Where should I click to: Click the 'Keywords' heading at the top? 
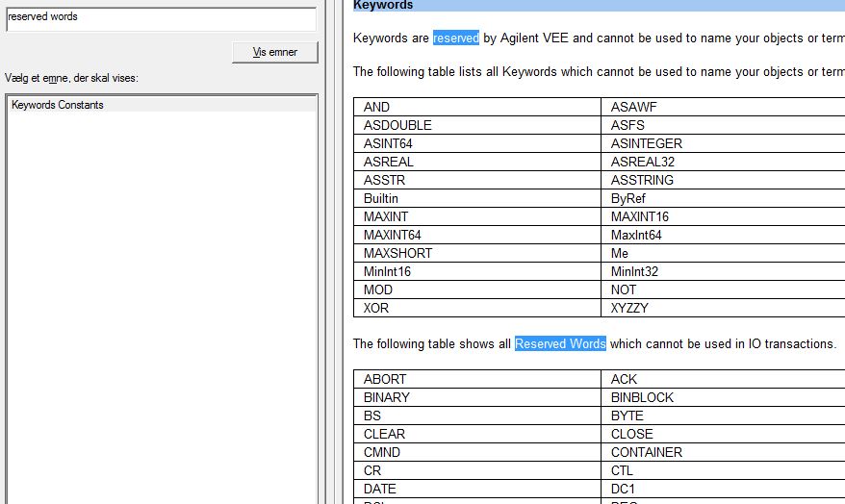[383, 5]
